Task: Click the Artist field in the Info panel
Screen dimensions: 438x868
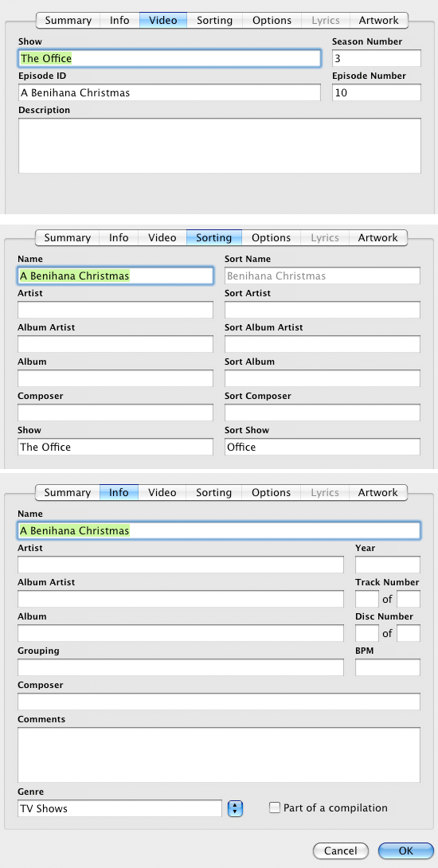Action: point(181,565)
